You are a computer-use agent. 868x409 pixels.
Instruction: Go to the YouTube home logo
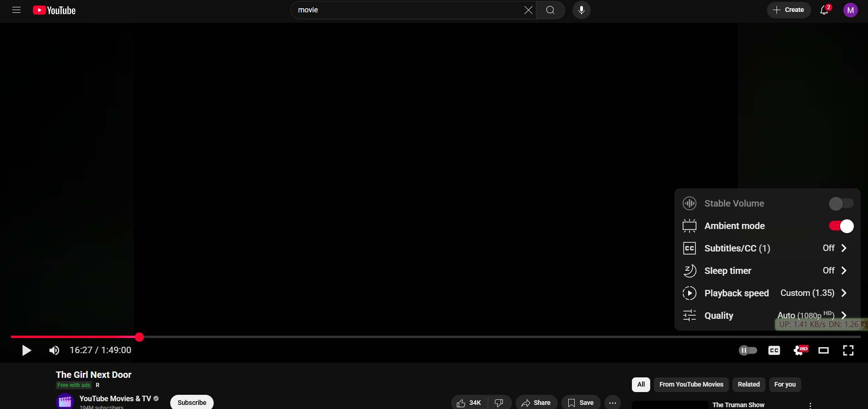click(54, 10)
